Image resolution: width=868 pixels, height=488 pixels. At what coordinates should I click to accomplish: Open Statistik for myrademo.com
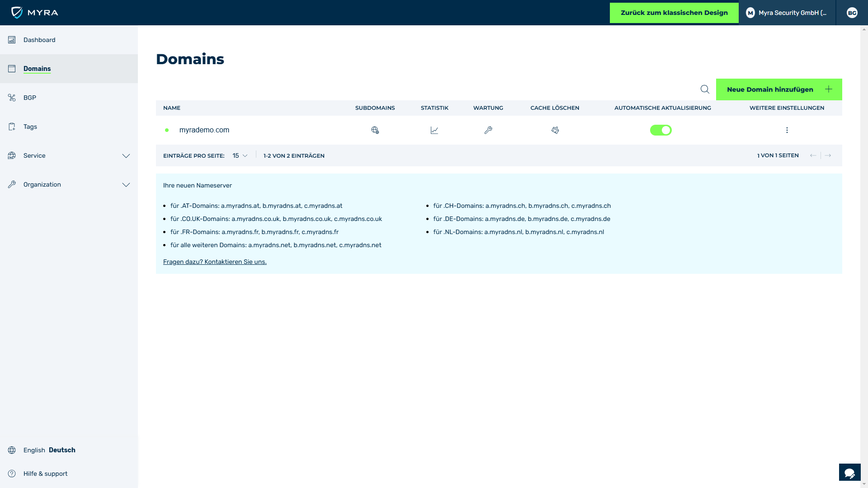pos(434,130)
